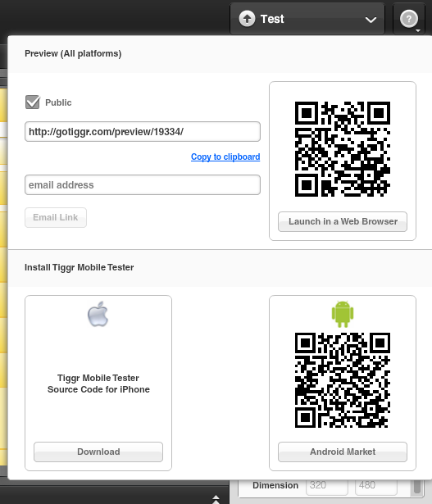The height and width of the screenshot is (504, 432).
Task: Click the preview URL field
Action: pos(143,131)
